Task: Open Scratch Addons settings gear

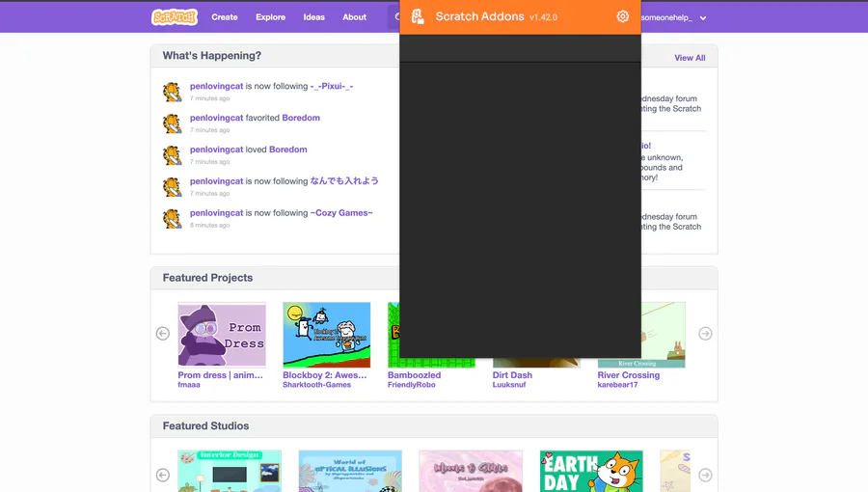Action: pos(623,16)
